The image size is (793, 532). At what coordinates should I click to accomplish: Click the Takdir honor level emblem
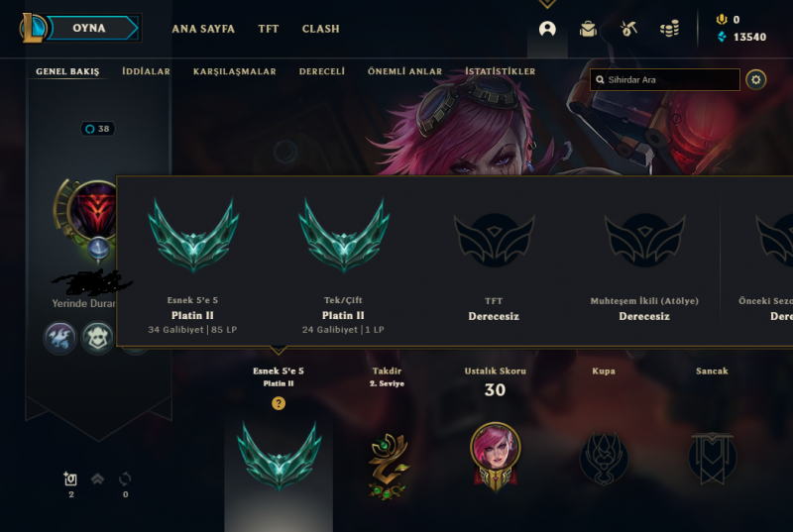coord(388,466)
